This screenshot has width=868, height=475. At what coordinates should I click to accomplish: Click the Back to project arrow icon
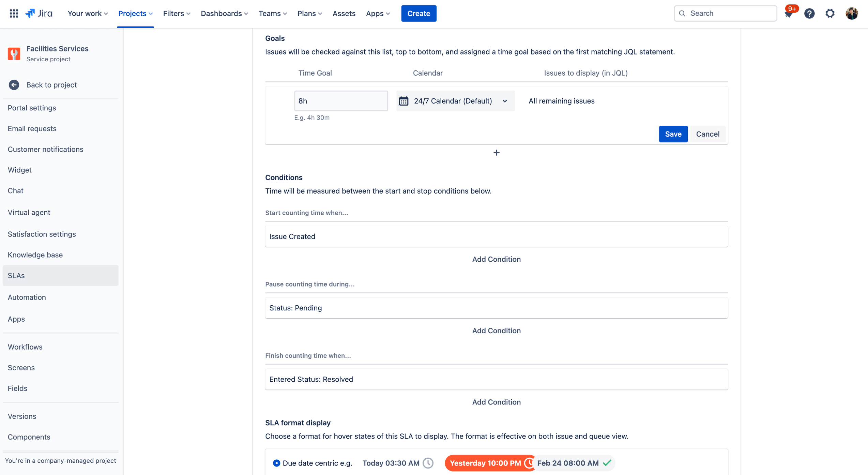pos(14,84)
